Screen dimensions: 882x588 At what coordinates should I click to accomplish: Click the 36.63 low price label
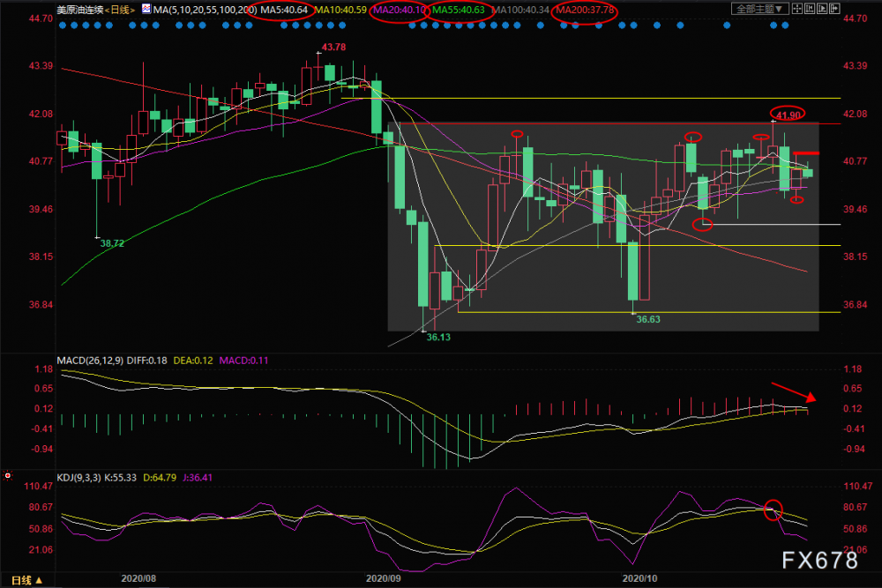[648, 319]
